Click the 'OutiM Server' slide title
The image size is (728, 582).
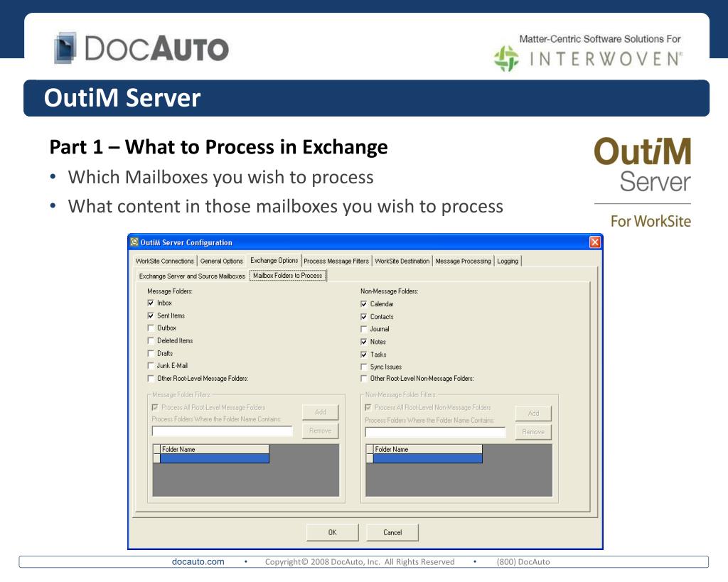point(122,98)
